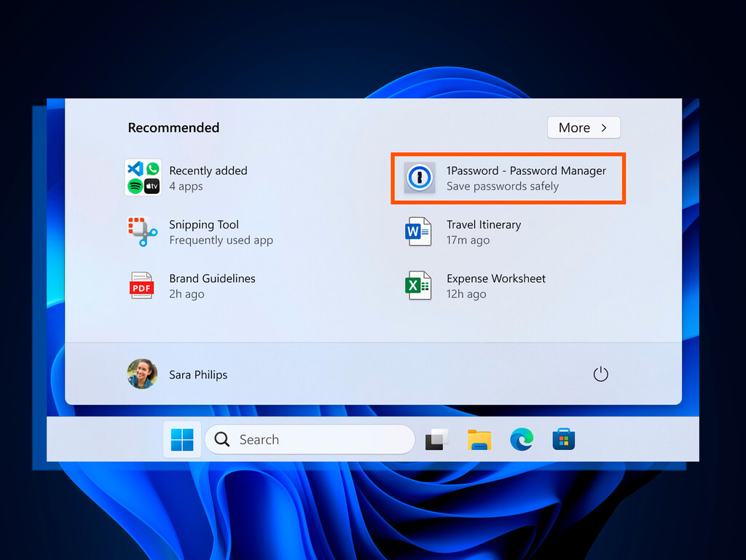Click the chevron next to More

[605, 127]
